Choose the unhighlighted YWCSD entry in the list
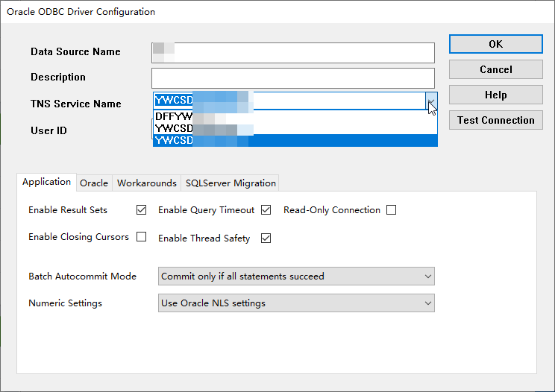This screenshot has width=555, height=392. (x=295, y=128)
